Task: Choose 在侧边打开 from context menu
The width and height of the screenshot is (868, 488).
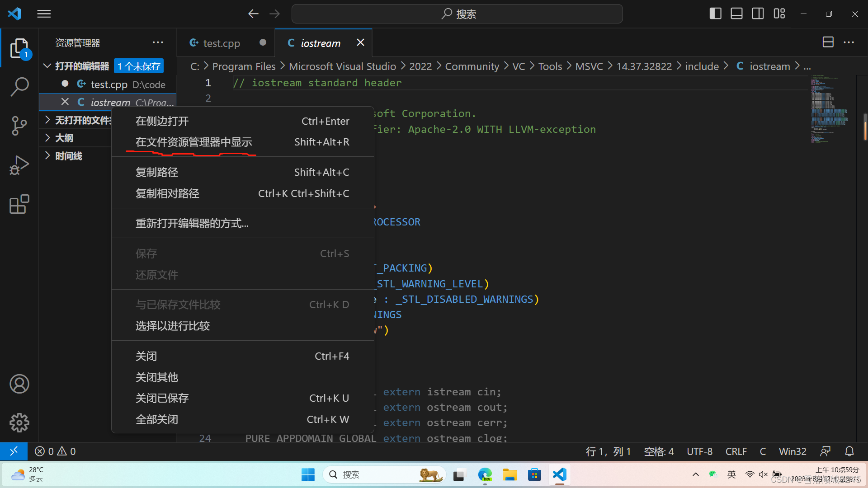Action: (x=243, y=121)
